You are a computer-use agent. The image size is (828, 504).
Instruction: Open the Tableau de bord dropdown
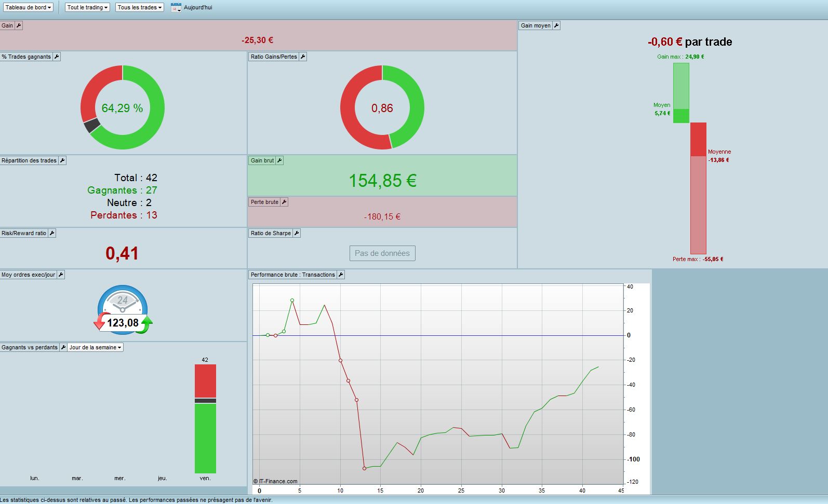(x=28, y=7)
